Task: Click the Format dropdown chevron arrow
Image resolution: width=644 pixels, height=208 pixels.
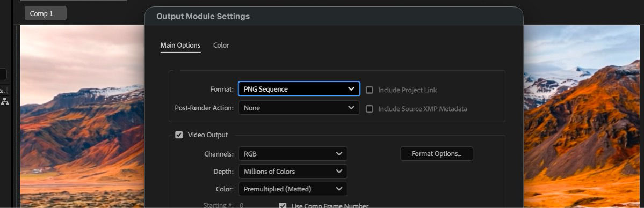Action: coord(351,88)
